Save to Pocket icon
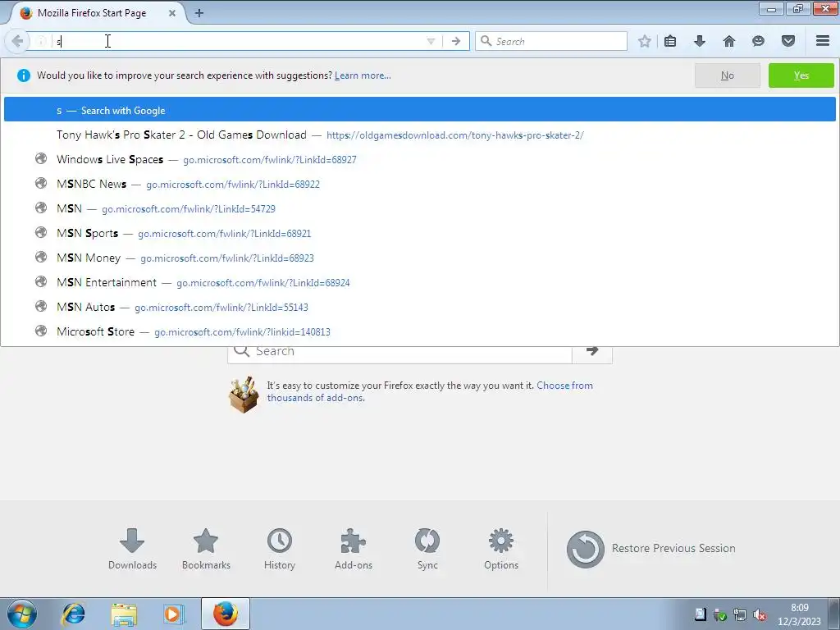The width and height of the screenshot is (840, 630). tap(788, 41)
